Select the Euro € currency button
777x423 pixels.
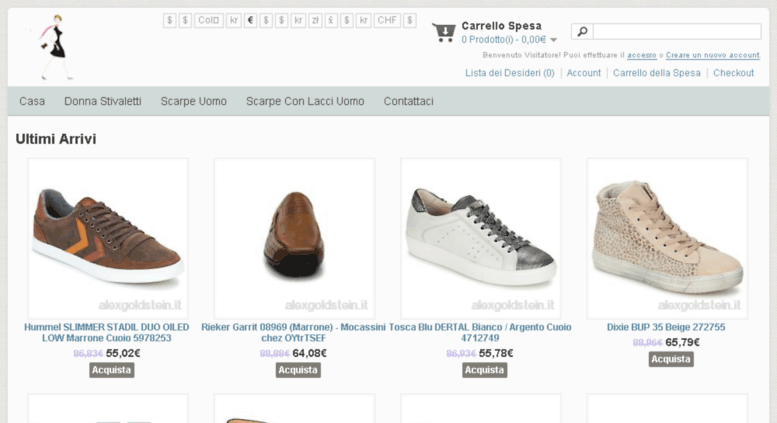pyautogui.click(x=250, y=20)
